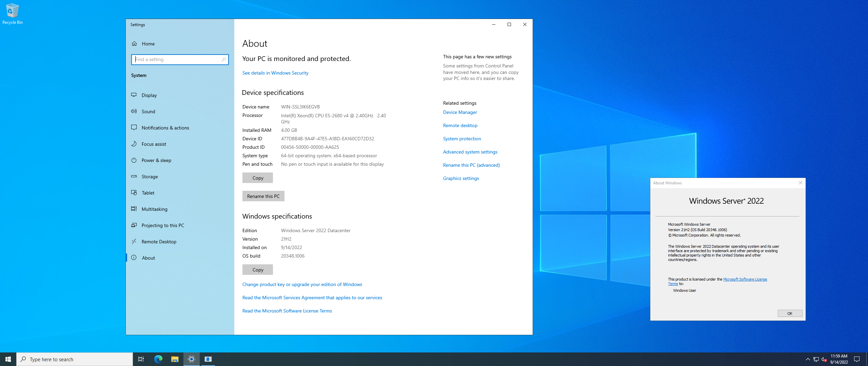Click Change product key or upgrade link
Viewport: 868px width, 366px height.
click(x=302, y=284)
